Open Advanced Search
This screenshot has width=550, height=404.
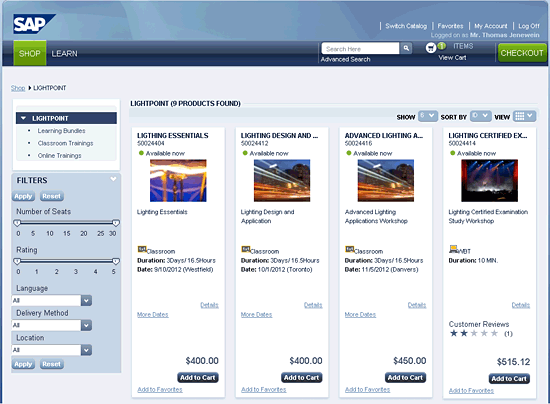click(x=346, y=59)
